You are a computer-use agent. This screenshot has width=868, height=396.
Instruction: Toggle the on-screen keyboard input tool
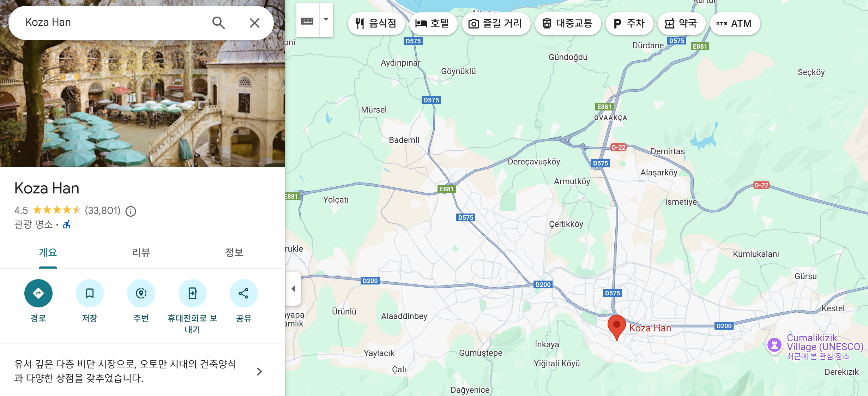307,21
